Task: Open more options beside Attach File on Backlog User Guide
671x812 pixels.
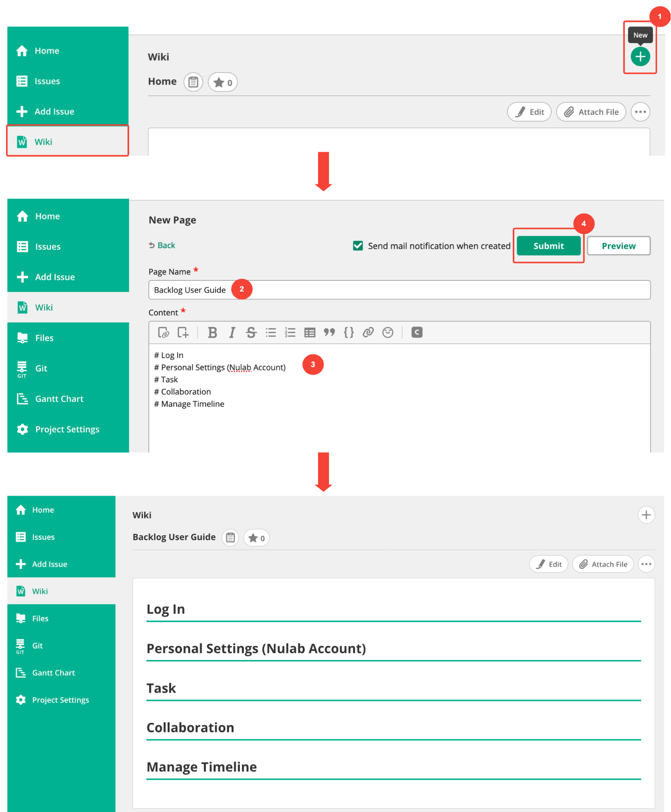Action: 646,564
